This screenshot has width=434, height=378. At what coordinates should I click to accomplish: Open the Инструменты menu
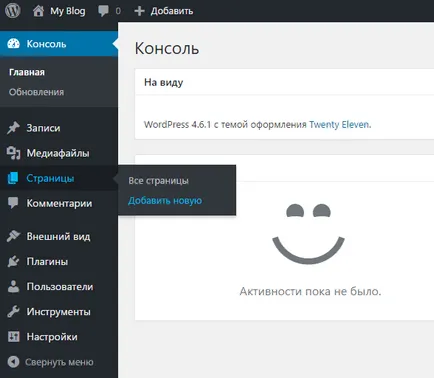59,312
